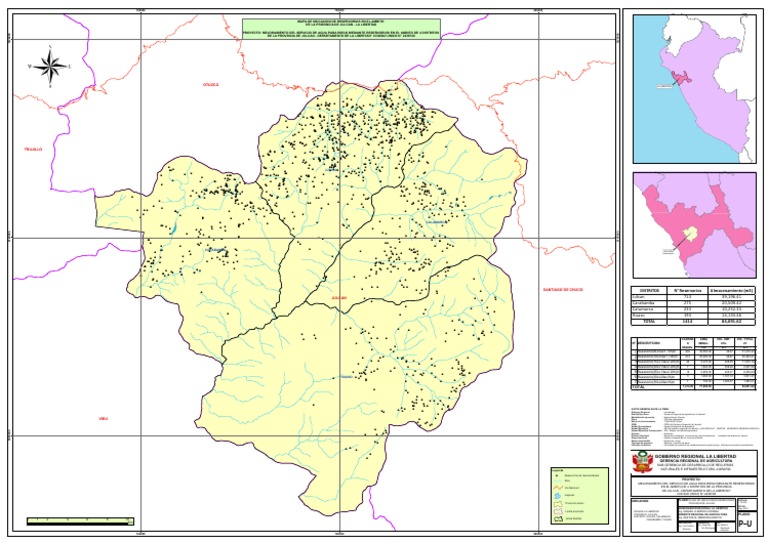Click the green map title banner
This screenshot has width=768, height=543.
click(341, 28)
